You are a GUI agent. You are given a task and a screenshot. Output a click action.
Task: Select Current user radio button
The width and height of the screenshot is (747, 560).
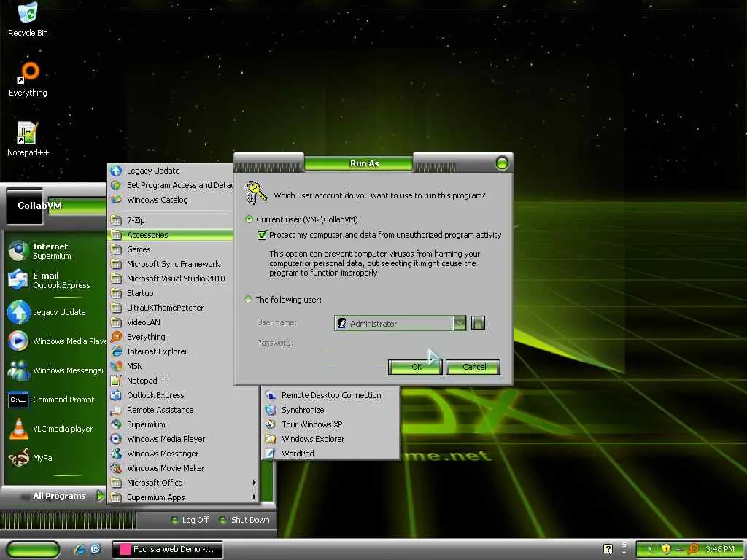point(249,219)
